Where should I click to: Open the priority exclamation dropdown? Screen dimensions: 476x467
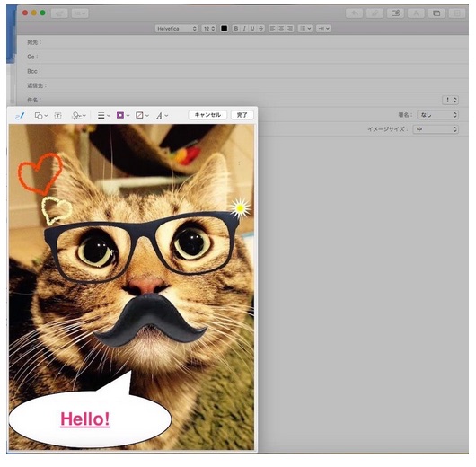pyautogui.click(x=451, y=100)
